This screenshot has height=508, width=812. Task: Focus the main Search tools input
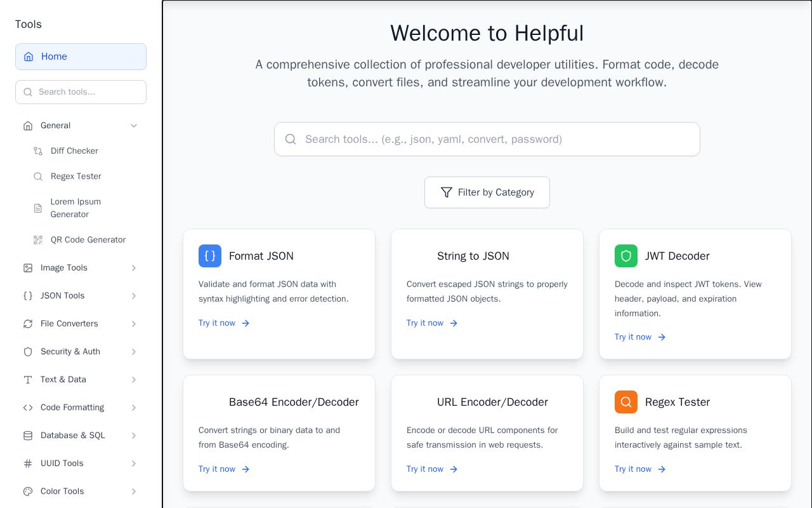tap(487, 139)
